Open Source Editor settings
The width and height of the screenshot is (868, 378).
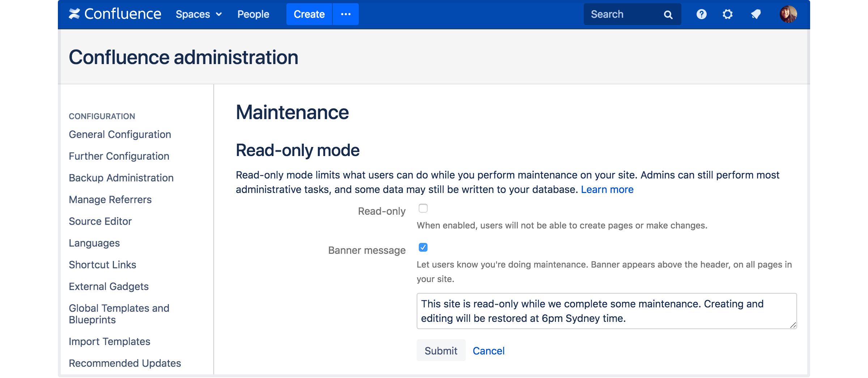(x=100, y=221)
